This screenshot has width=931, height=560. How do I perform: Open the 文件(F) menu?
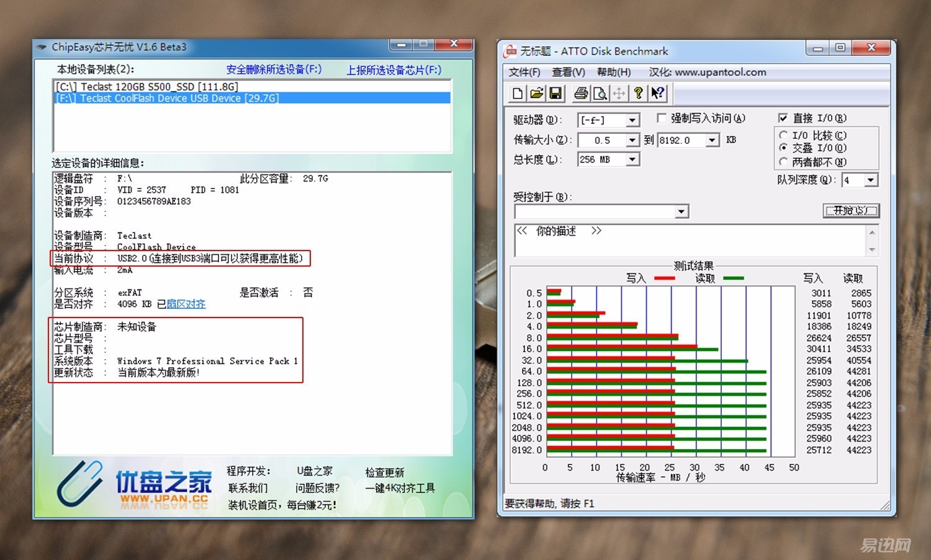click(x=524, y=72)
